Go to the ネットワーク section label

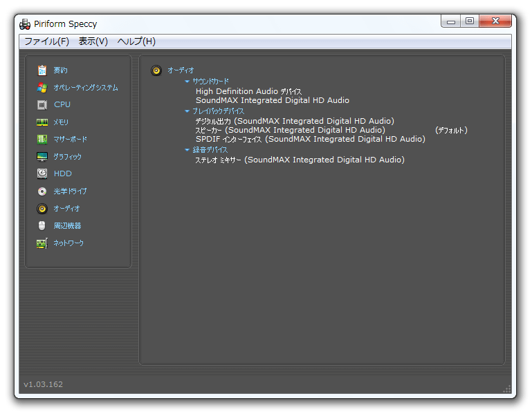[68, 243]
